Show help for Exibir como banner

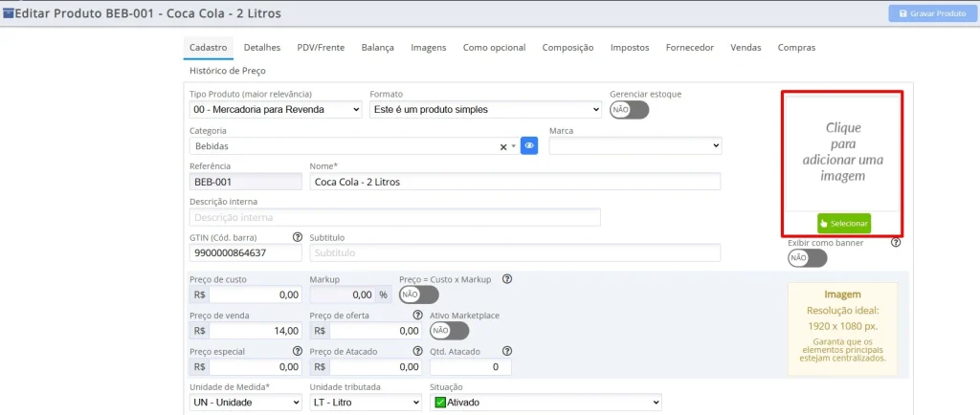(896, 243)
